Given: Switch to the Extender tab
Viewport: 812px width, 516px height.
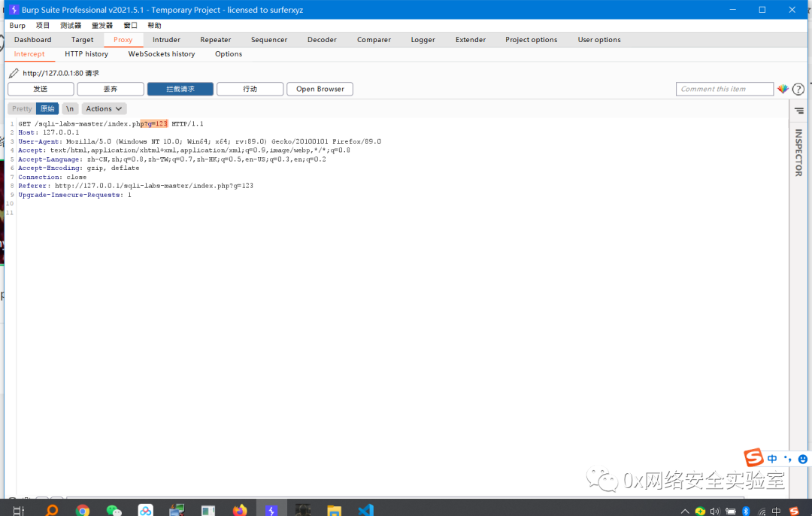Looking at the screenshot, I should point(470,40).
